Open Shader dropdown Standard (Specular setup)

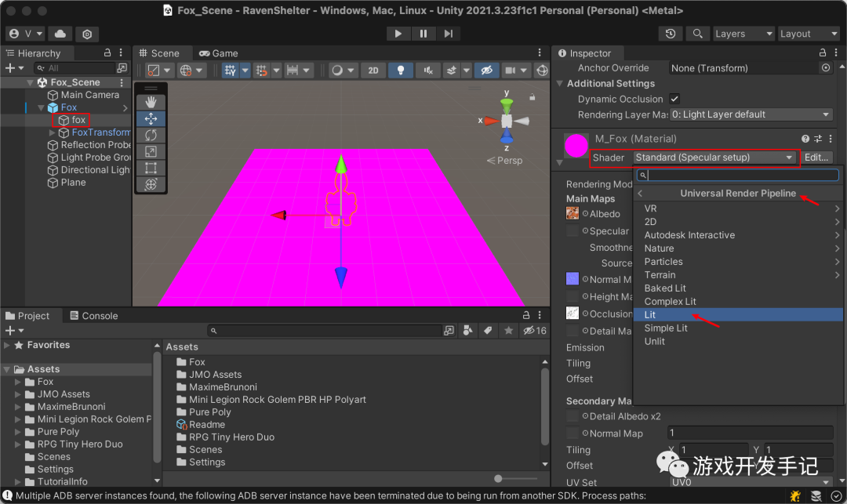tap(714, 158)
